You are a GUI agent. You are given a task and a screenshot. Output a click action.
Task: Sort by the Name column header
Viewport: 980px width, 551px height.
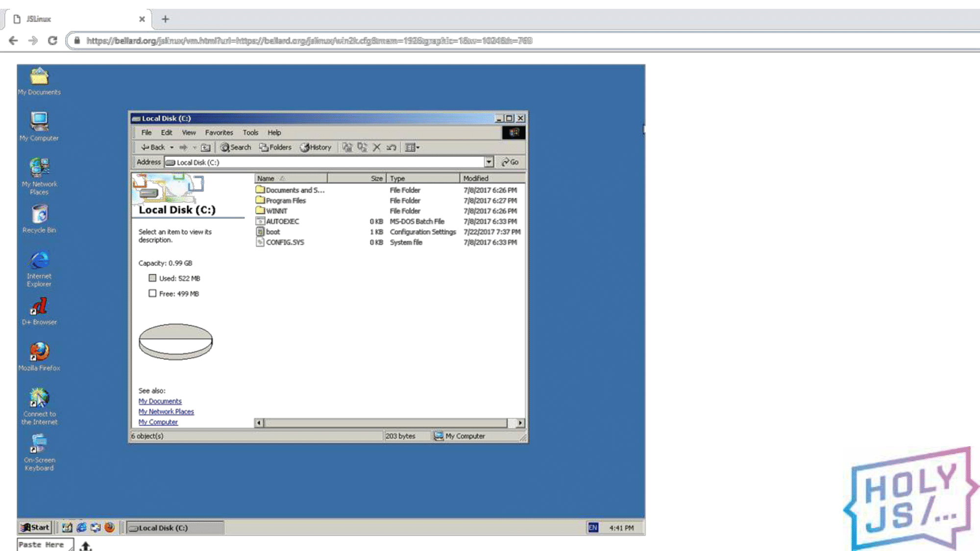[x=291, y=178]
